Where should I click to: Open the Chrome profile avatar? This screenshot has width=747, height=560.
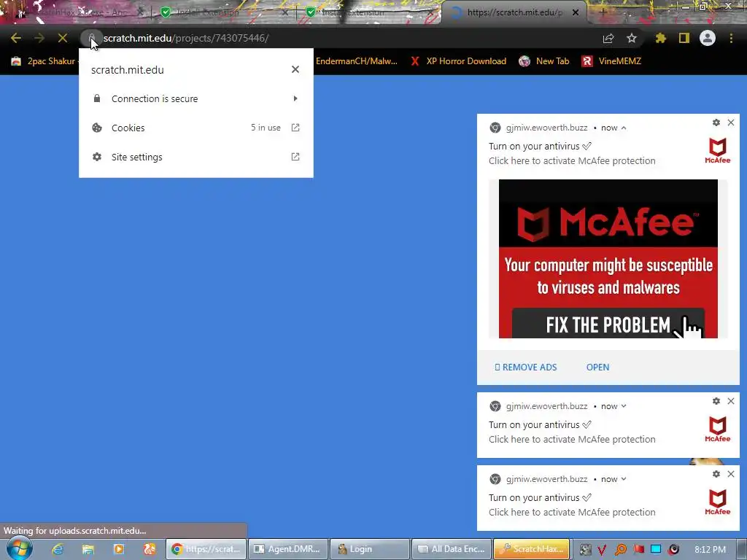coord(708,38)
